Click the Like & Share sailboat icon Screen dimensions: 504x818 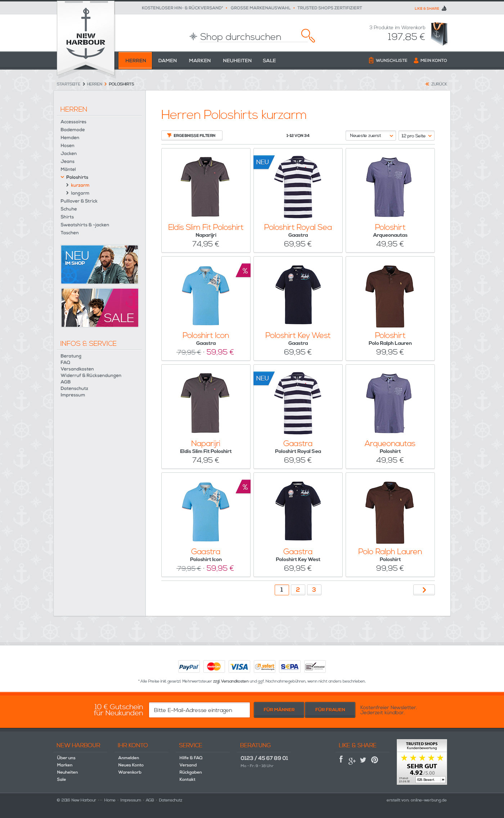point(444,8)
